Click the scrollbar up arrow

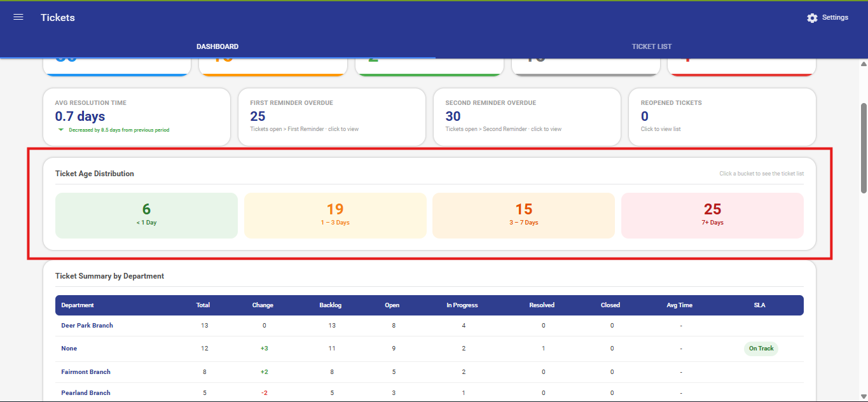click(864, 64)
